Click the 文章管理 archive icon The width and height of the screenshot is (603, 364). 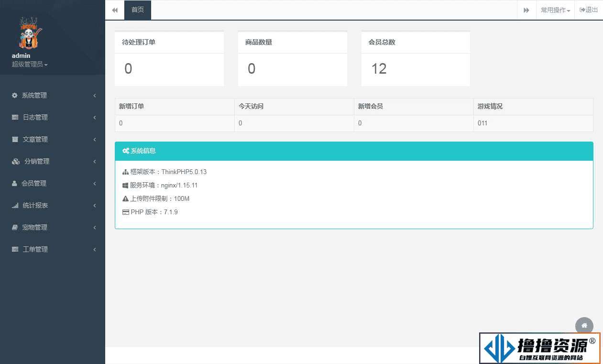[15, 139]
